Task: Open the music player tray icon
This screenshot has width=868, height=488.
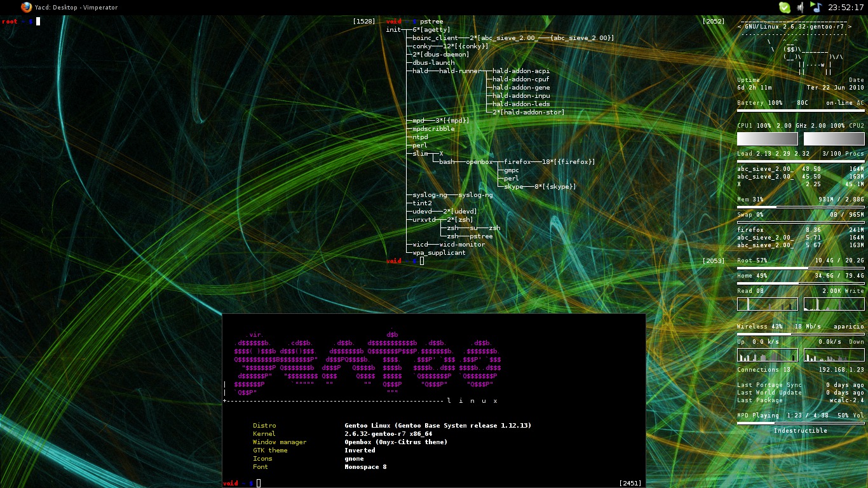Action: (x=816, y=8)
